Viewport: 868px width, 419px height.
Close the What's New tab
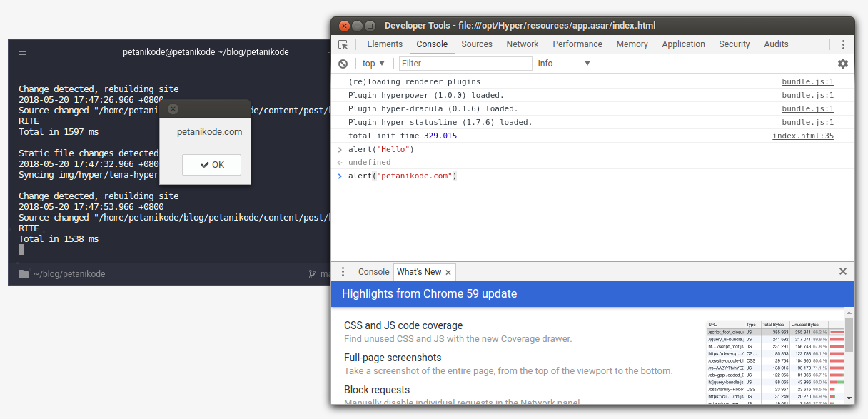pos(448,272)
